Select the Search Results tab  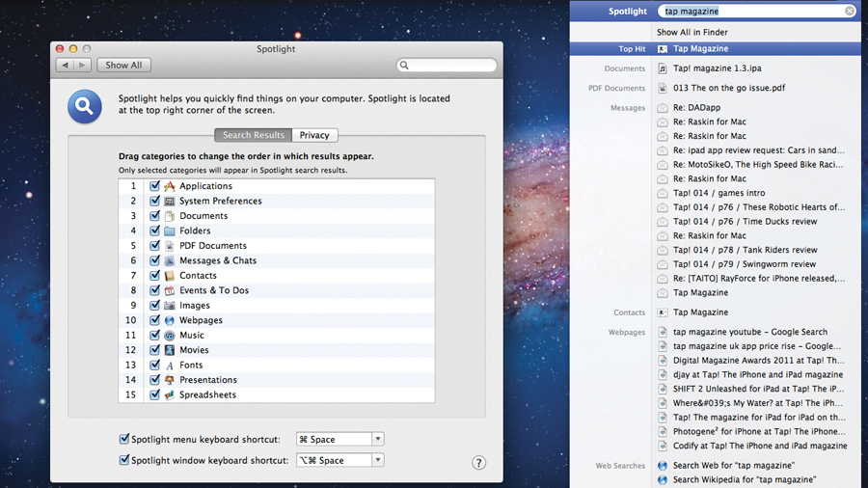click(253, 135)
